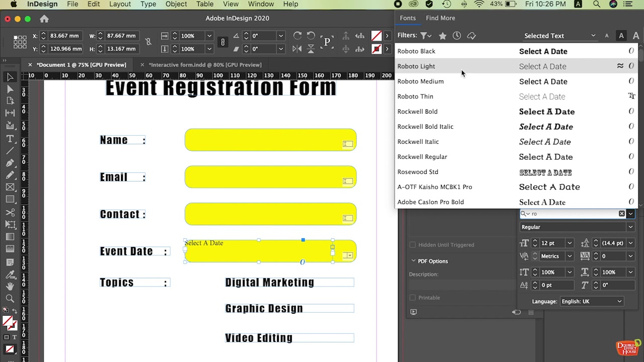
Task: Pick the Zoom tool magnifier icon
Action: (x=10, y=298)
